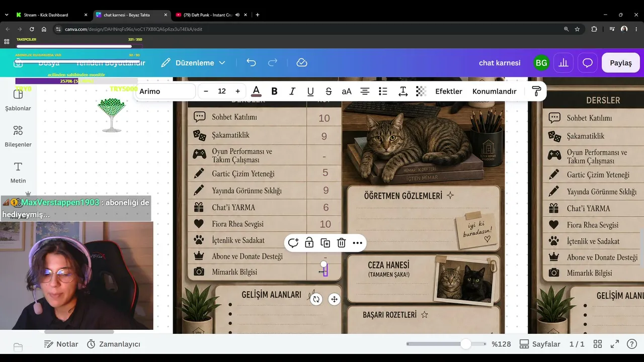The width and height of the screenshot is (644, 362).
Task: Open the help question mark
Action: coord(632,344)
